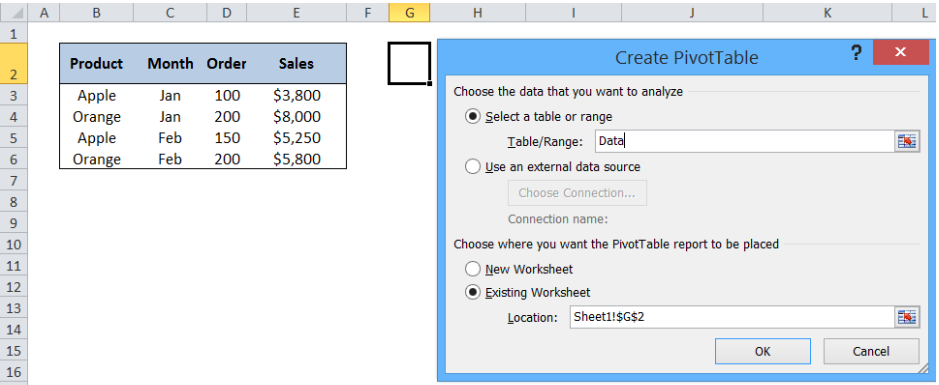Image resolution: width=939 pixels, height=385 pixels.
Task: Click the Product header cell
Action: click(96, 63)
